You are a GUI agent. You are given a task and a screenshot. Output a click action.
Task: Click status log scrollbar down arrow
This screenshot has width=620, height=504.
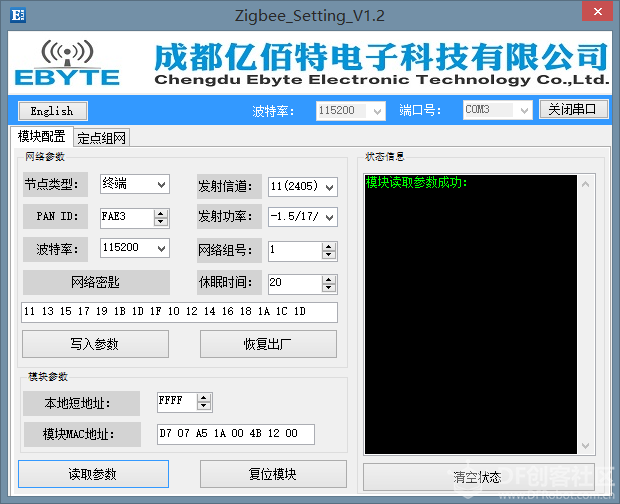(x=586, y=445)
